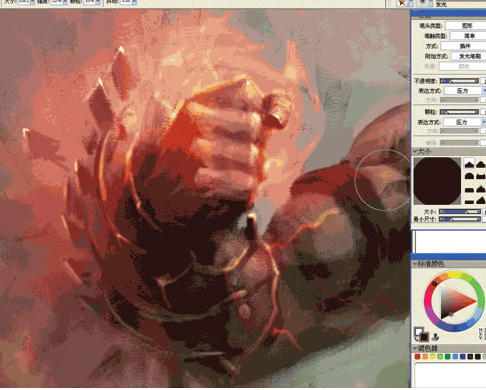The image size is (486, 390).
Task: Choose the light blue mixer swatch
Action: [455, 357]
